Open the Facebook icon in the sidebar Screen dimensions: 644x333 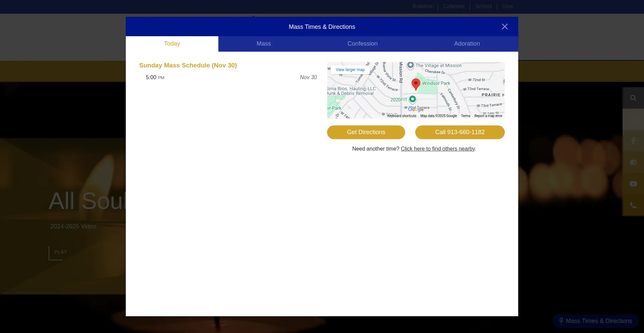pos(633,141)
